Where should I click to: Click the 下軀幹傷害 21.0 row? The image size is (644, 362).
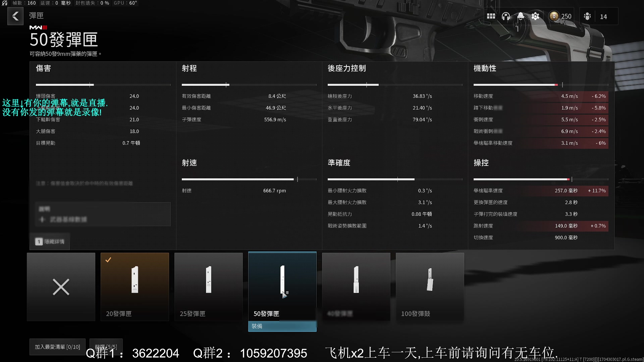88,120
